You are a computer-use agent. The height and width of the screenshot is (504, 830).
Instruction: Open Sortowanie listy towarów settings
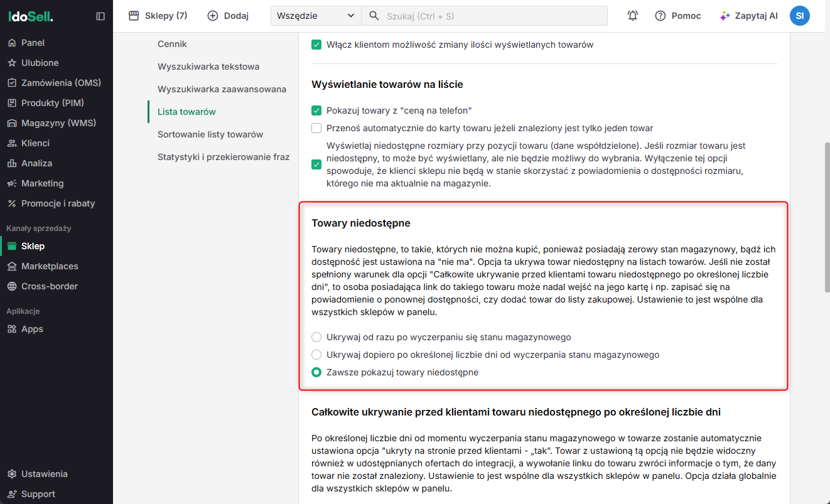210,134
